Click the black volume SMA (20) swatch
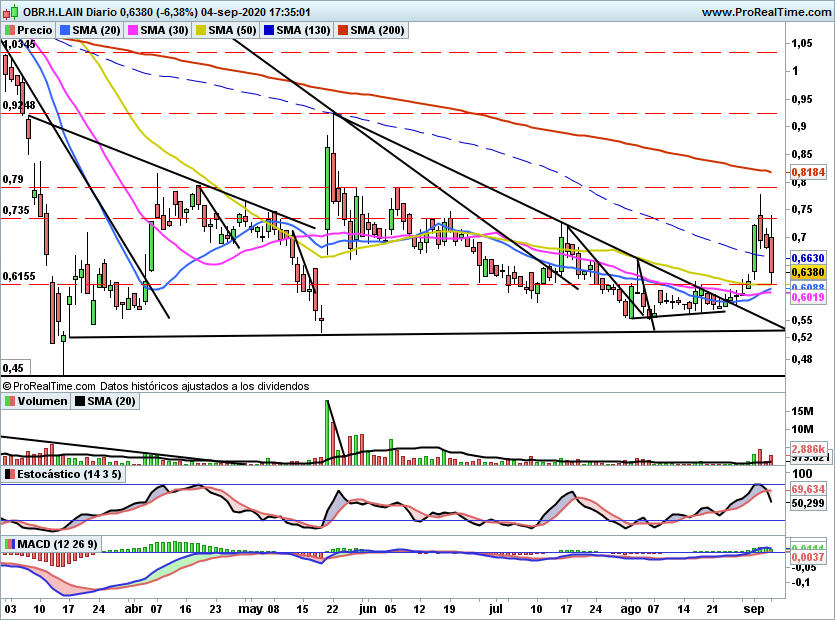 coord(80,401)
